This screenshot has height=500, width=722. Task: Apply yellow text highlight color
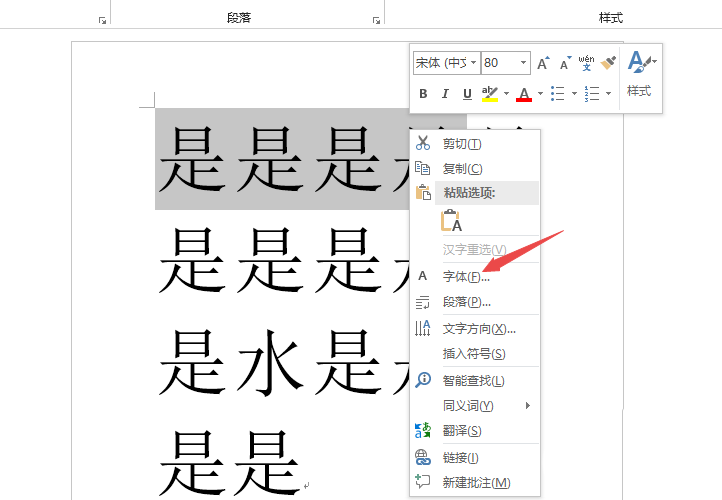[x=489, y=94]
